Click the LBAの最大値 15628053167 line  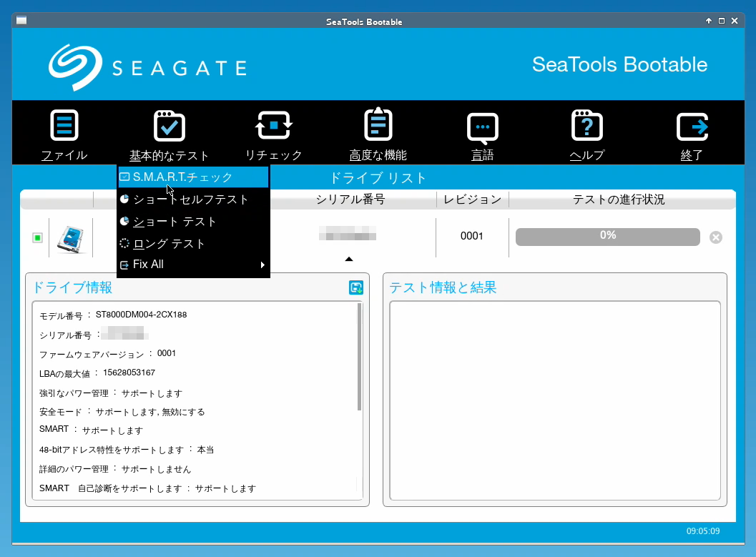point(97,373)
